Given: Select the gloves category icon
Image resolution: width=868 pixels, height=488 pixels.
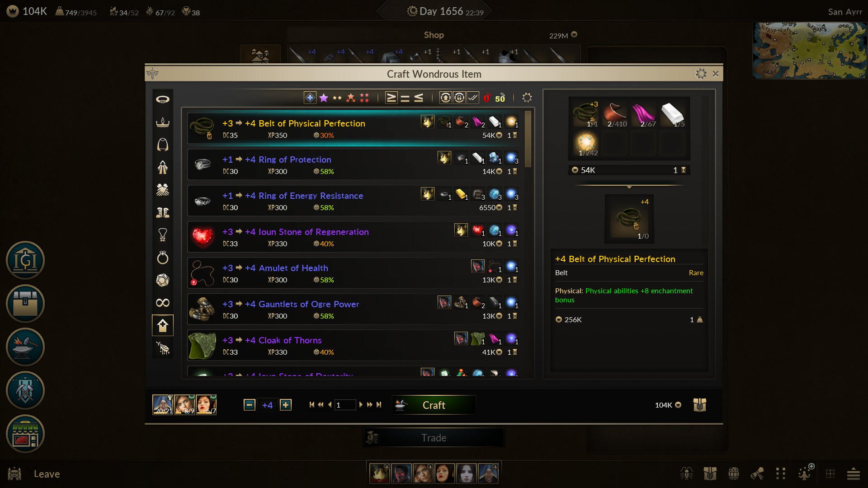Looking at the screenshot, I should [163, 190].
